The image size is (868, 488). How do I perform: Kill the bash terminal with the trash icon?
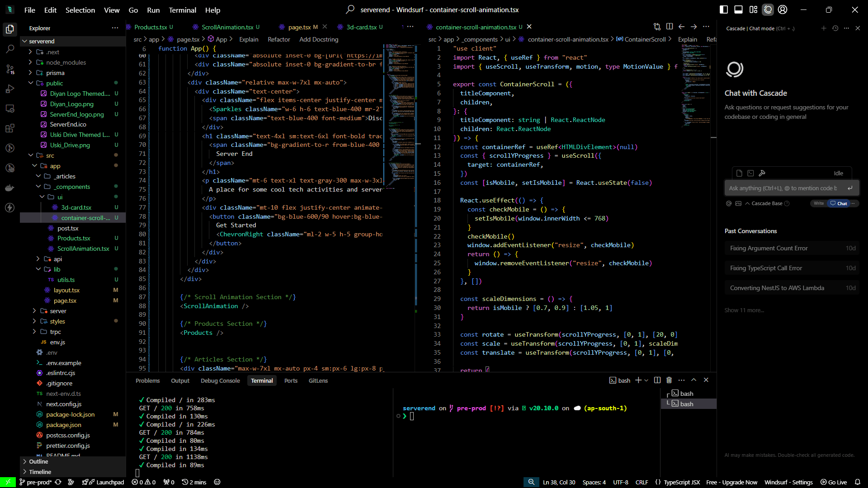click(669, 380)
